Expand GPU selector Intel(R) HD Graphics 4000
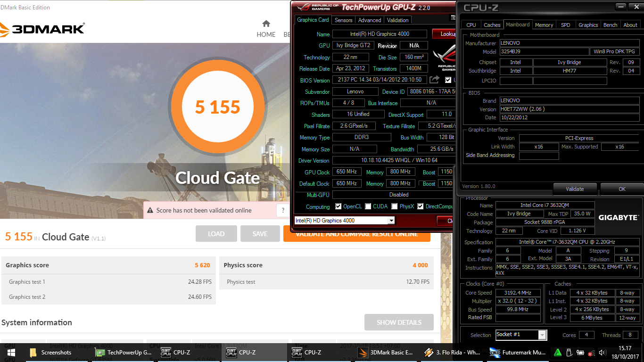644x362 pixels. (x=391, y=221)
